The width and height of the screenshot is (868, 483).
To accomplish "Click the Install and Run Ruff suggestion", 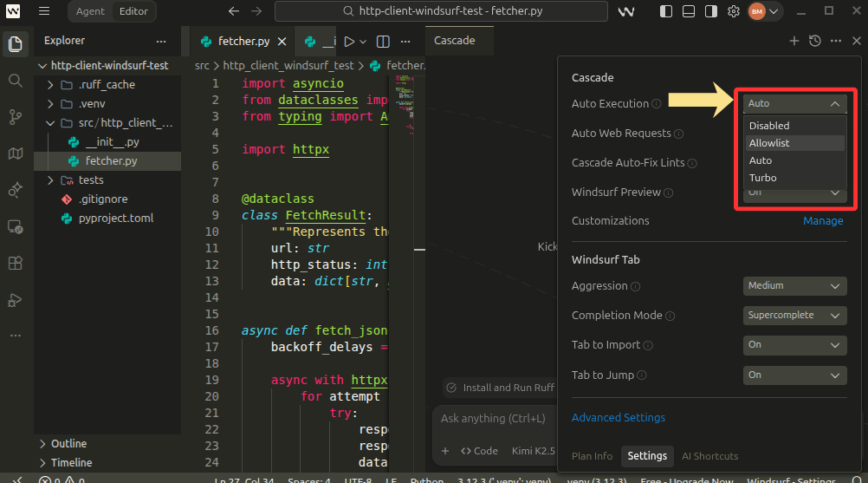I will [500, 388].
